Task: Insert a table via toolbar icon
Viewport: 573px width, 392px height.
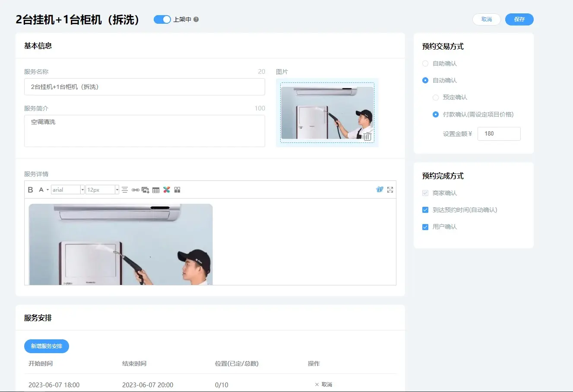Action: tap(156, 190)
